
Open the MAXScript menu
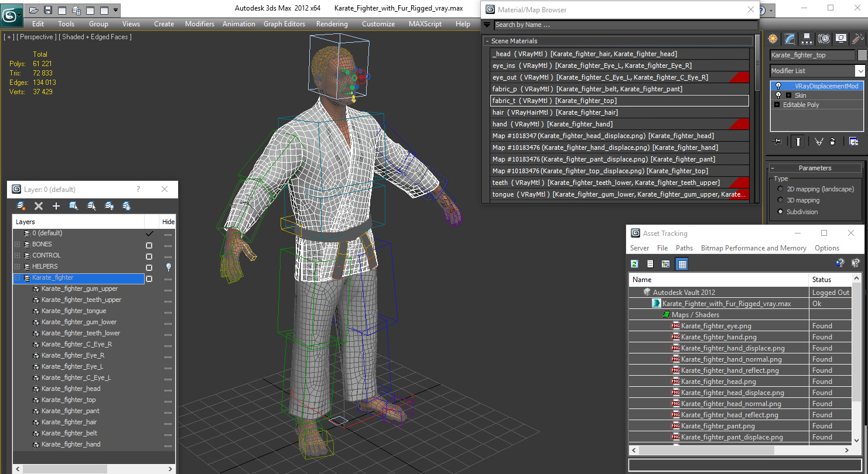coord(425,24)
